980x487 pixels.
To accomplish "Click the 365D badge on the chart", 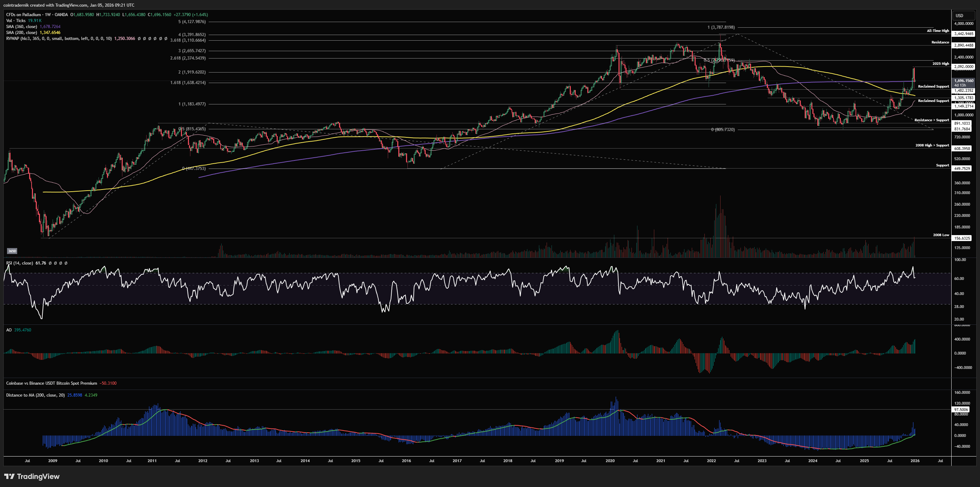I will [12, 251].
